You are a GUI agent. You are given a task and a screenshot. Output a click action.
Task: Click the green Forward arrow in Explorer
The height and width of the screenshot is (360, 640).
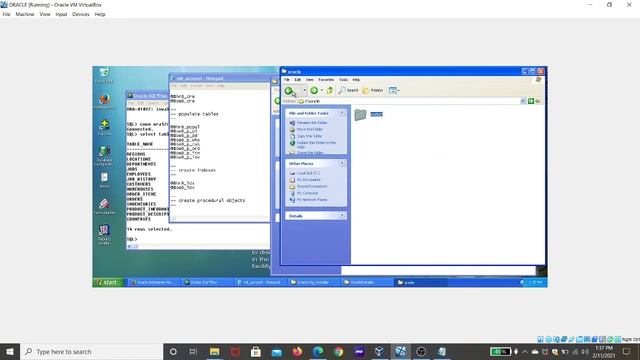314,91
